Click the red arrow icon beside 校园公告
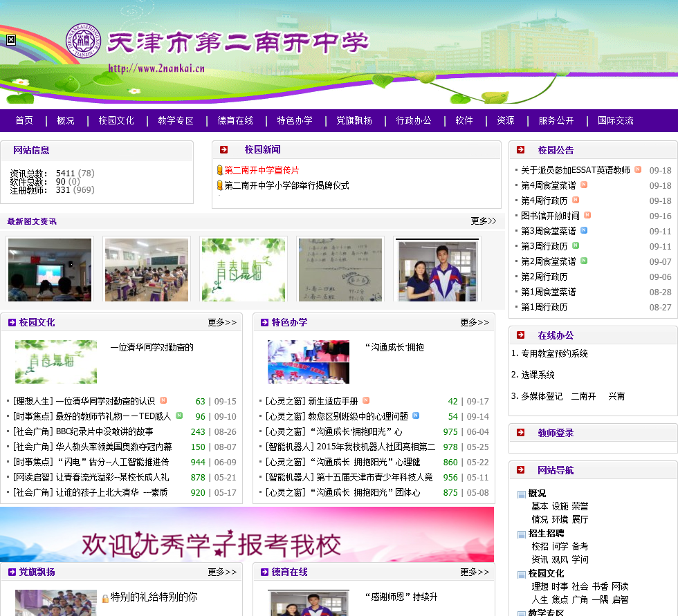 (x=520, y=149)
